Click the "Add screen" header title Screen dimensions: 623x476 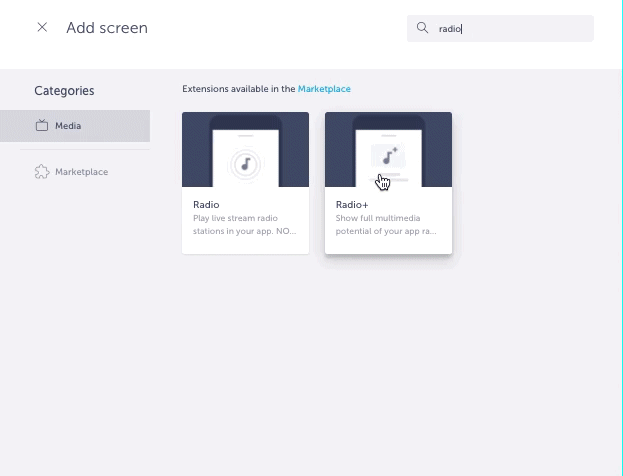[107, 28]
